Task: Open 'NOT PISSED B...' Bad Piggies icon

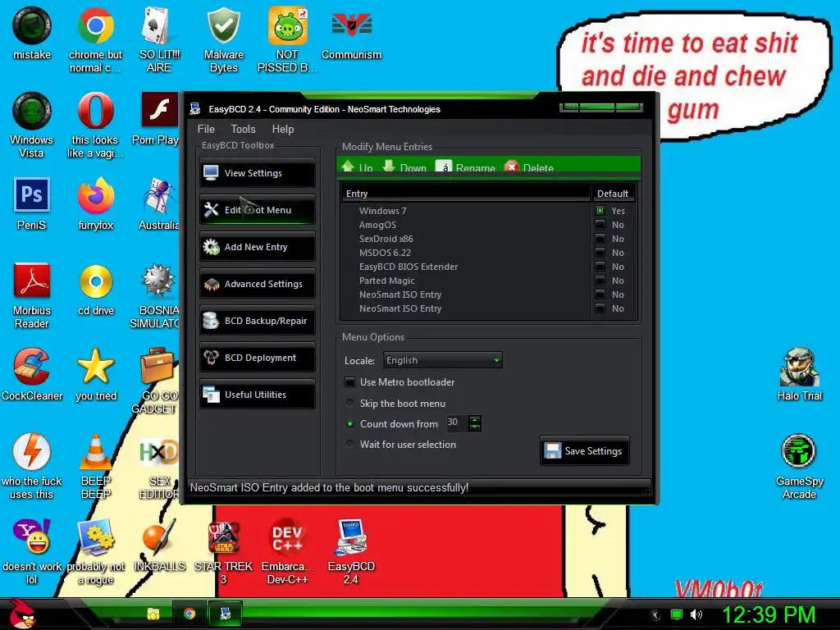Action: point(287,40)
